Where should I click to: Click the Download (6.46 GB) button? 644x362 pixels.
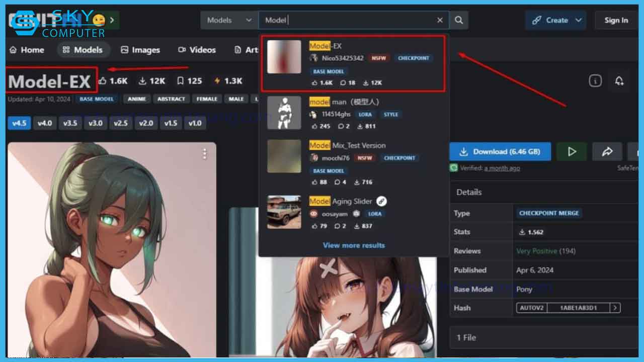pos(500,151)
